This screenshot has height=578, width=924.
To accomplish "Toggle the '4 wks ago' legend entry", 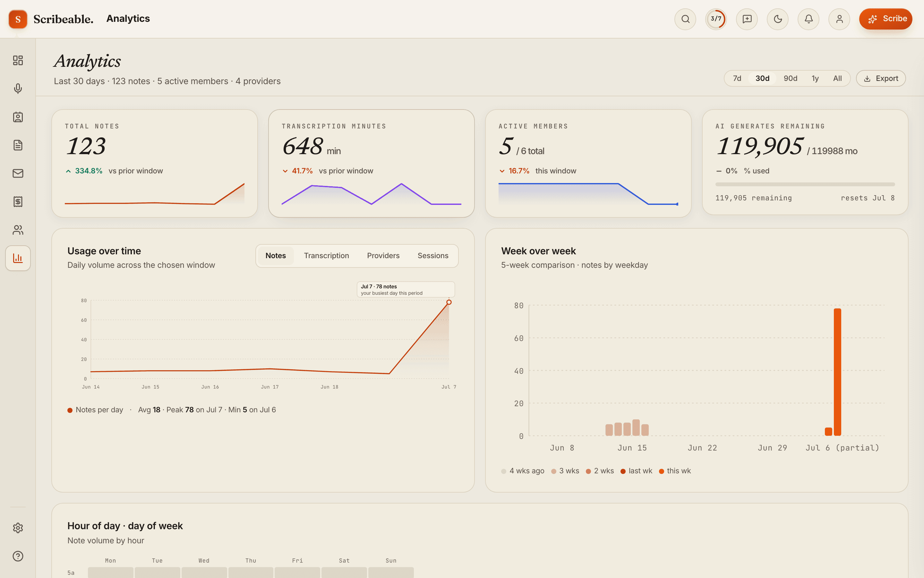I will pos(523,471).
